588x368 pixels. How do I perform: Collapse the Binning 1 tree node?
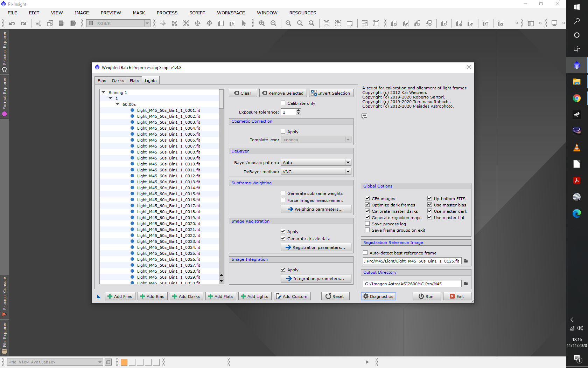[104, 93]
